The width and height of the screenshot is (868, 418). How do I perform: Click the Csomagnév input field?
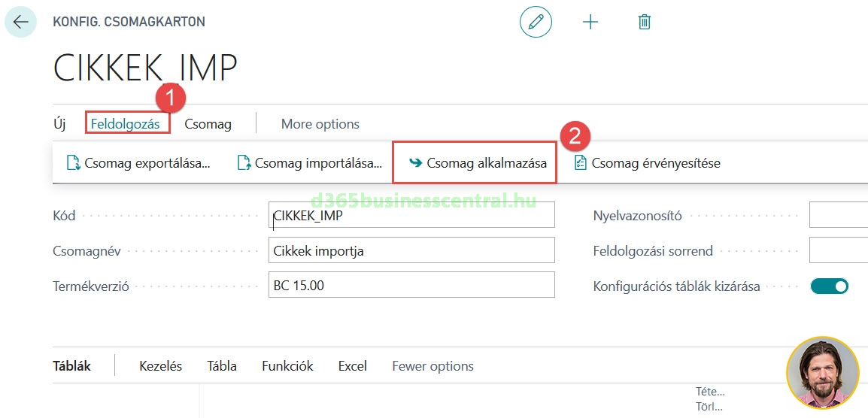[x=411, y=250]
